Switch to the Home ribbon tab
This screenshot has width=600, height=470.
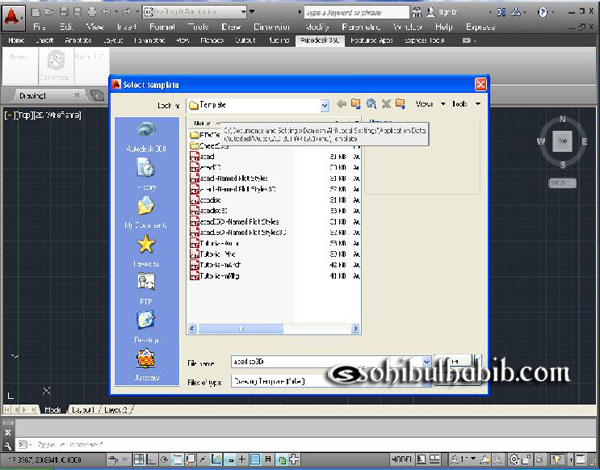coord(16,41)
